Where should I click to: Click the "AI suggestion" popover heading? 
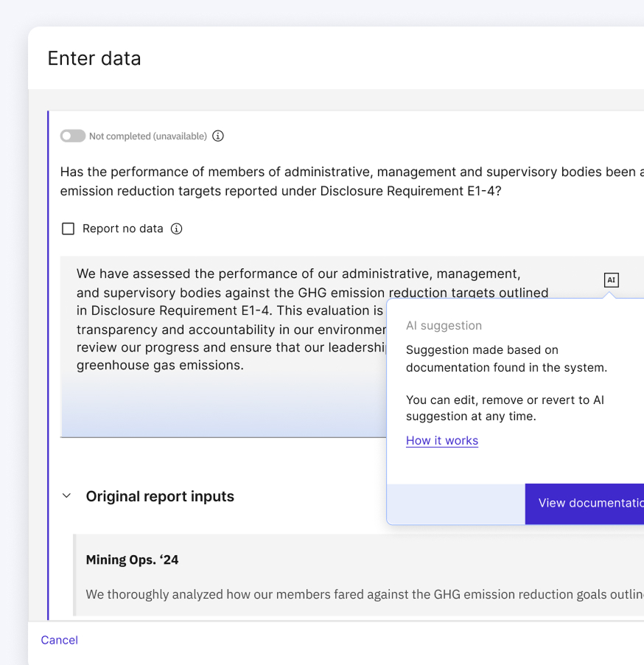coord(444,326)
